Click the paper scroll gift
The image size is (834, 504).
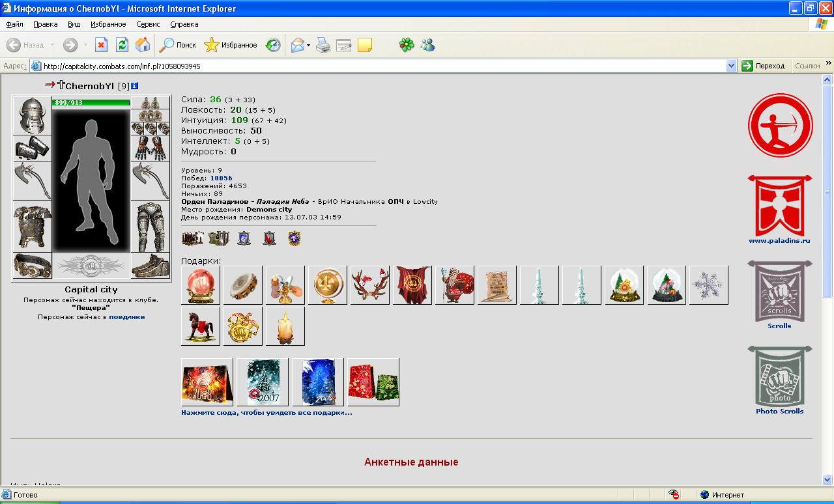[497, 285]
